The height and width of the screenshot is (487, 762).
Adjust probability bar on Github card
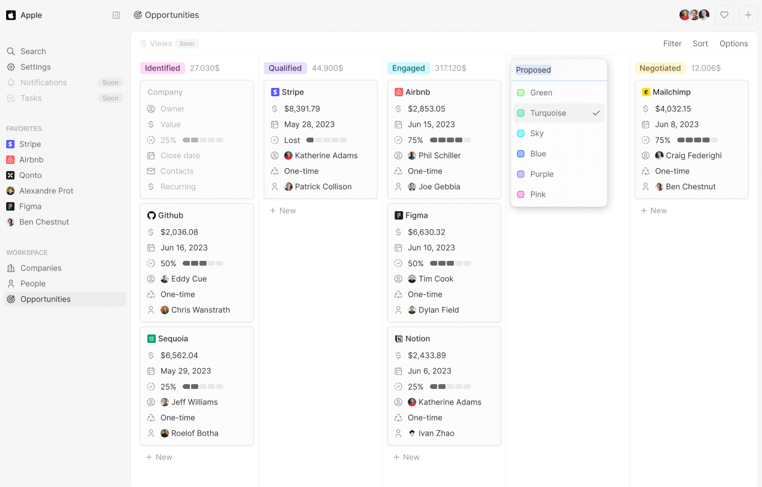203,263
